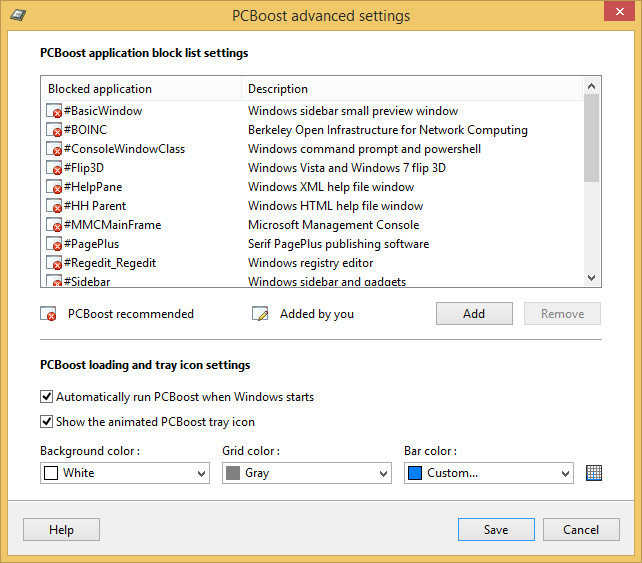The width and height of the screenshot is (642, 563).
Task: Click 'Windows Vista and Windows 7 flip 3D' description
Action: 347,168
